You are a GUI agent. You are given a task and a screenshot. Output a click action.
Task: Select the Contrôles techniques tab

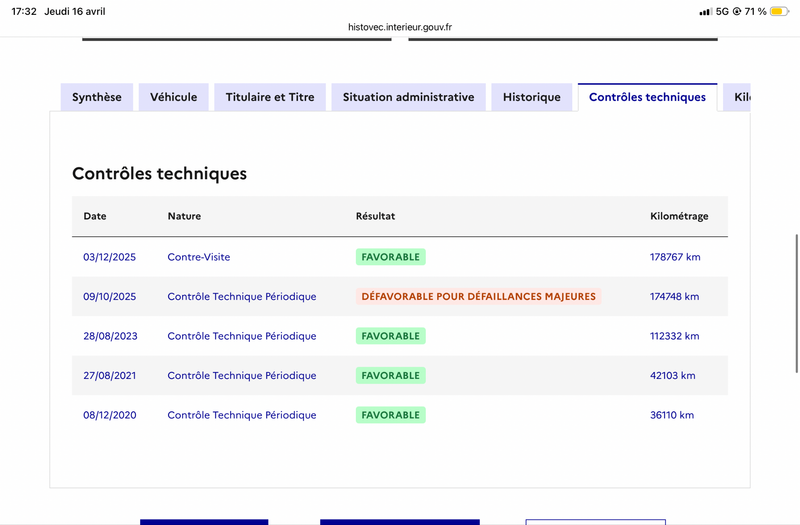coord(647,97)
